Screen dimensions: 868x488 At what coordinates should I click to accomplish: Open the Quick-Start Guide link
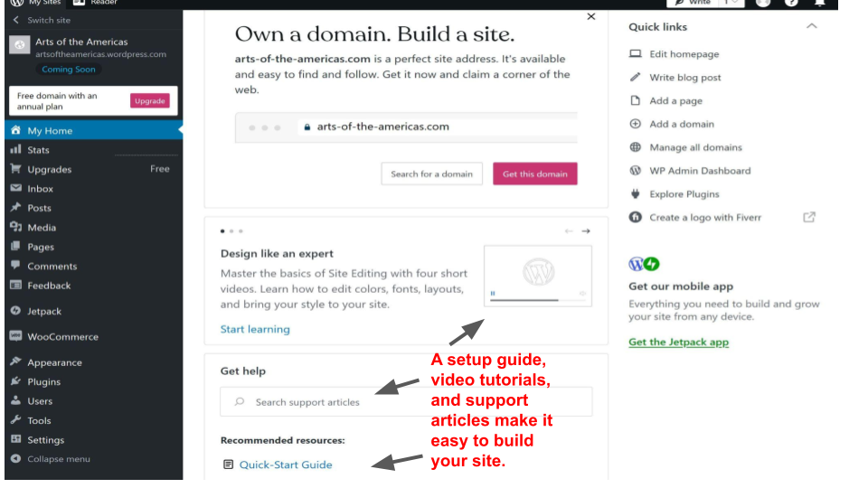point(286,465)
